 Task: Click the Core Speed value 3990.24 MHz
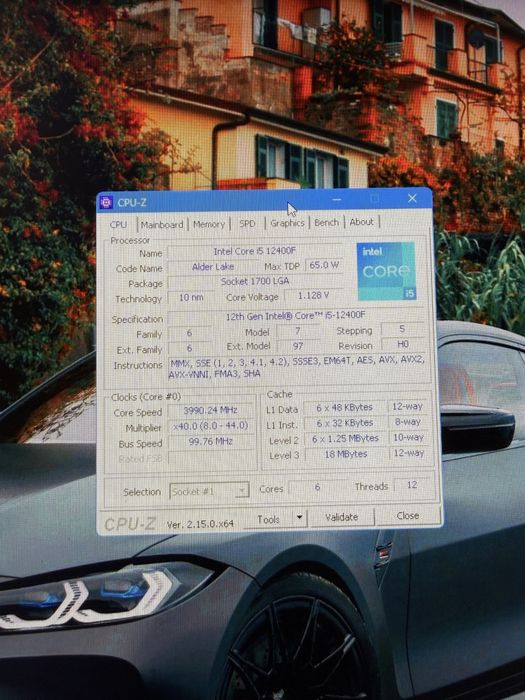click(x=210, y=410)
